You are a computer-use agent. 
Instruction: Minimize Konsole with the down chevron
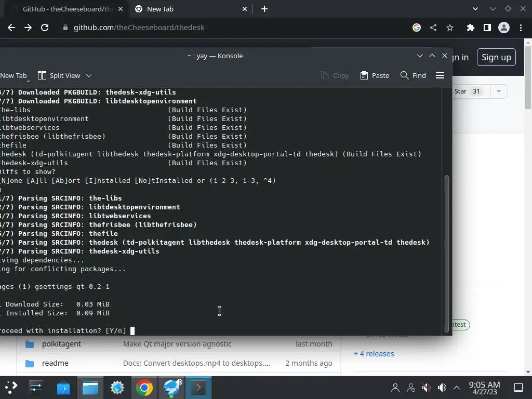click(420, 56)
